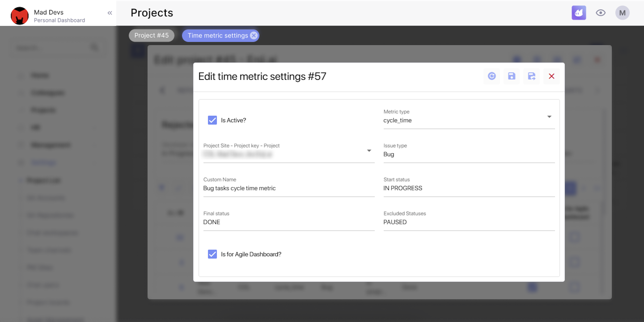Click the cycle_time metric type value
Image resolution: width=644 pixels, height=322 pixels.
(x=397, y=120)
